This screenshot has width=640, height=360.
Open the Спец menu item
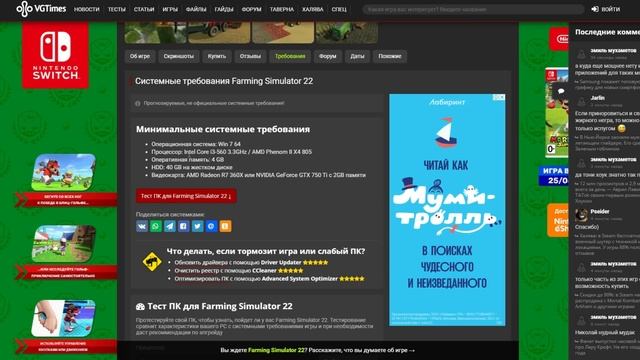click(x=339, y=9)
